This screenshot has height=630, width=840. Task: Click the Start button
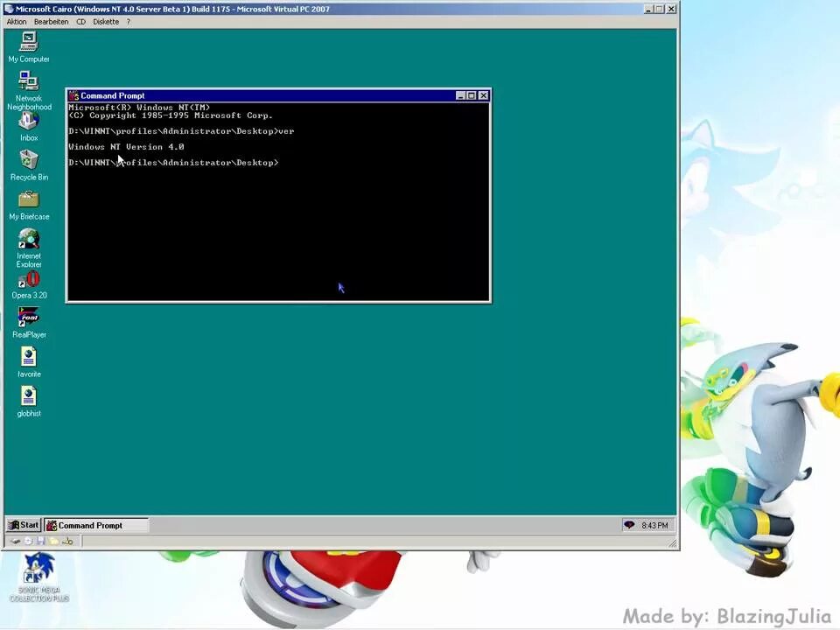click(24, 525)
